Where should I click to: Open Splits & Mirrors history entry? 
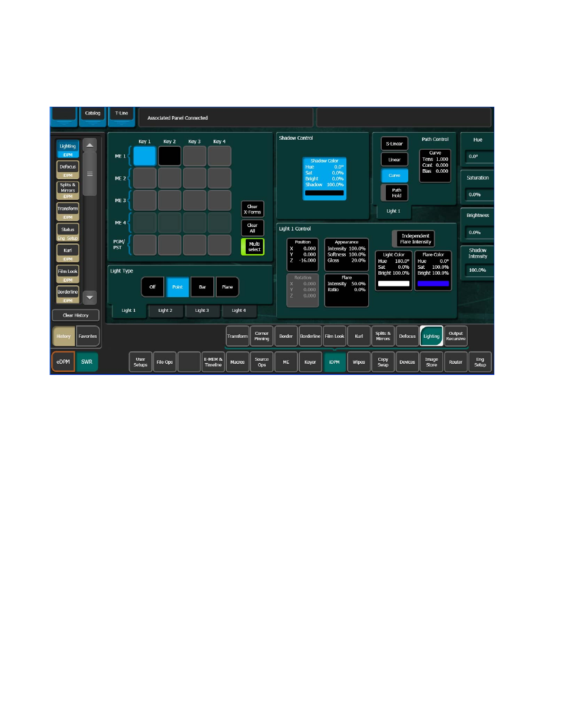68,190
